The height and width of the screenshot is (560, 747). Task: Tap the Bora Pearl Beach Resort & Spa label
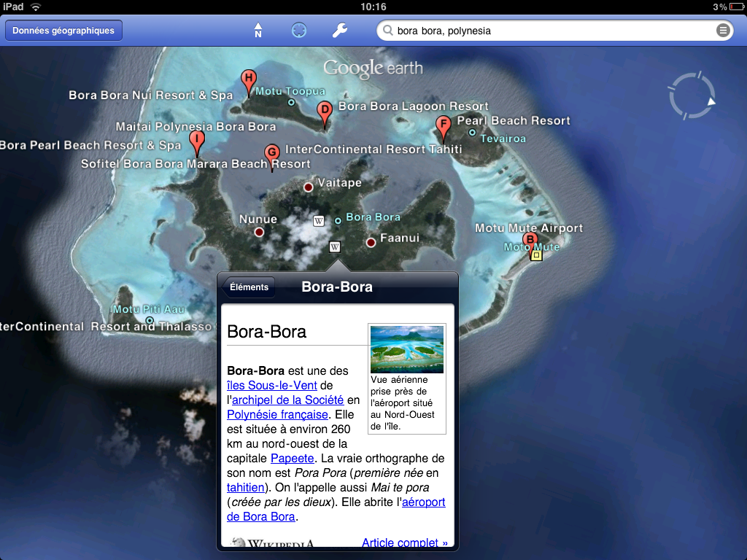[90, 145]
